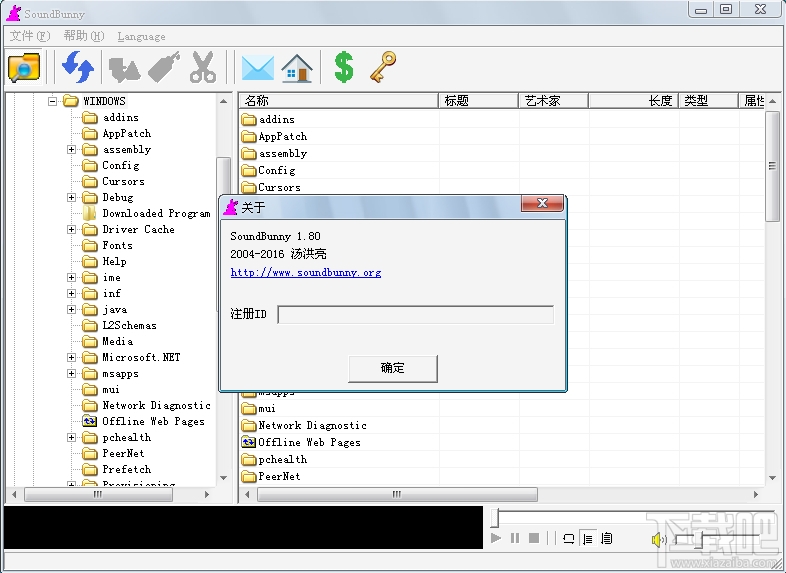Viewport: 786px width, 573px height.
Task: Toggle the repeat single track mode
Action: click(x=568, y=539)
